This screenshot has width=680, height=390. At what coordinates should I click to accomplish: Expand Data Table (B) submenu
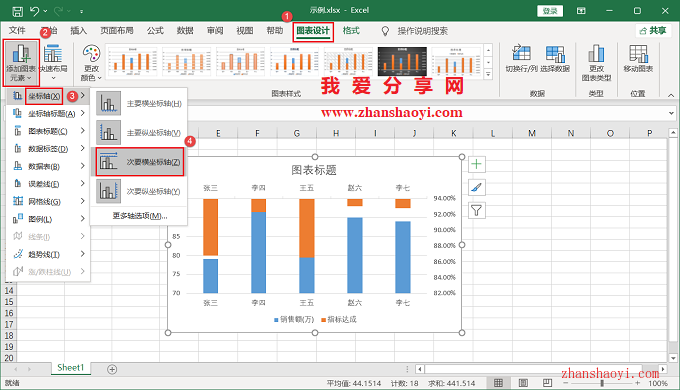click(x=48, y=166)
